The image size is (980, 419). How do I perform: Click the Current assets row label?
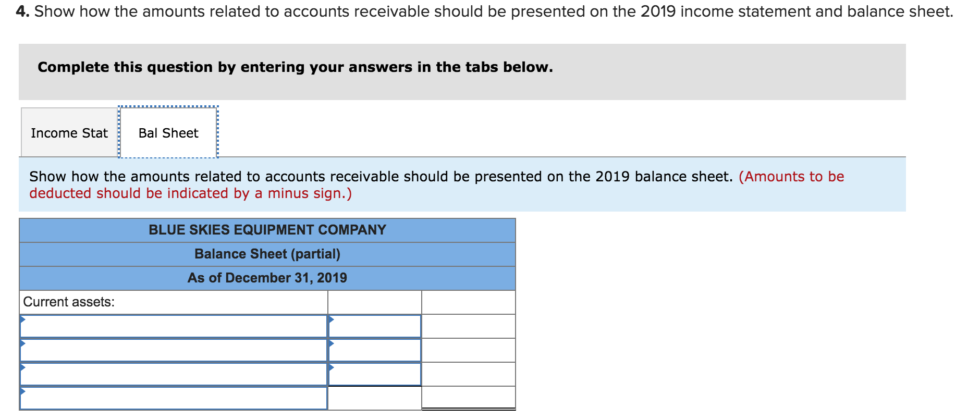tap(68, 301)
